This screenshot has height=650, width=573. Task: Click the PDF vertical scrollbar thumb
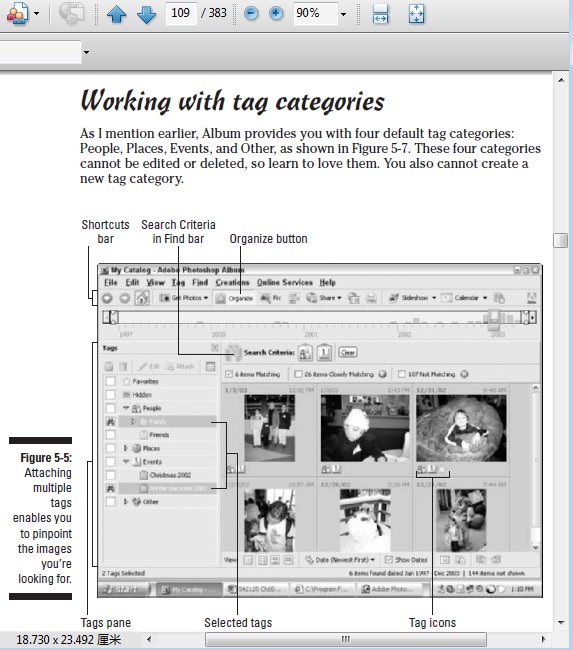[x=561, y=240]
